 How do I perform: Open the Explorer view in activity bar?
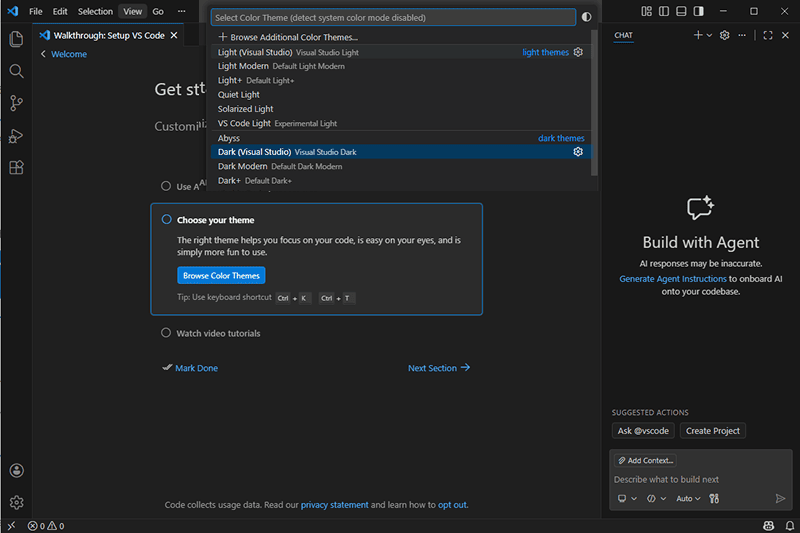tap(16, 39)
